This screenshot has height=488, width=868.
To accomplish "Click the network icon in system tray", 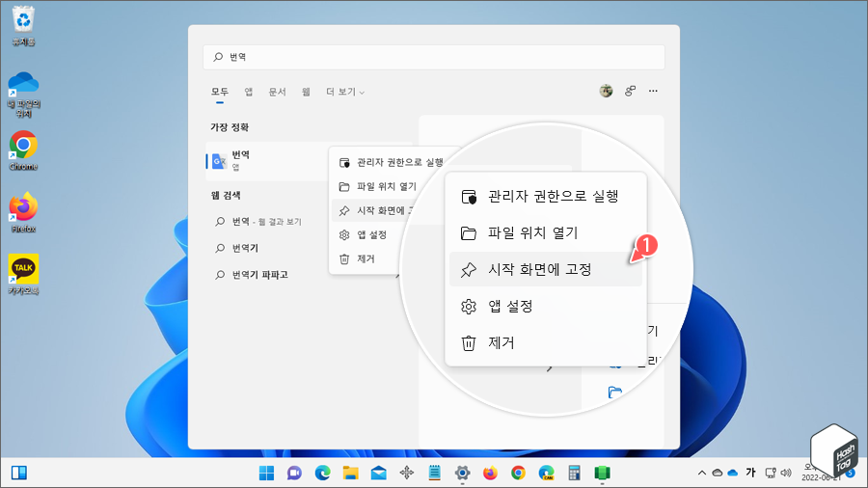I will [x=771, y=474].
